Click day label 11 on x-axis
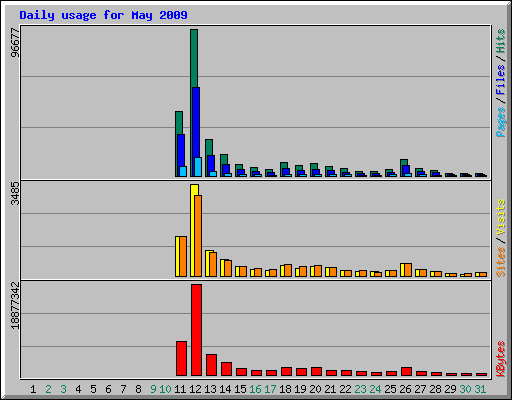Viewport: 512px width, 400px height. point(180,389)
